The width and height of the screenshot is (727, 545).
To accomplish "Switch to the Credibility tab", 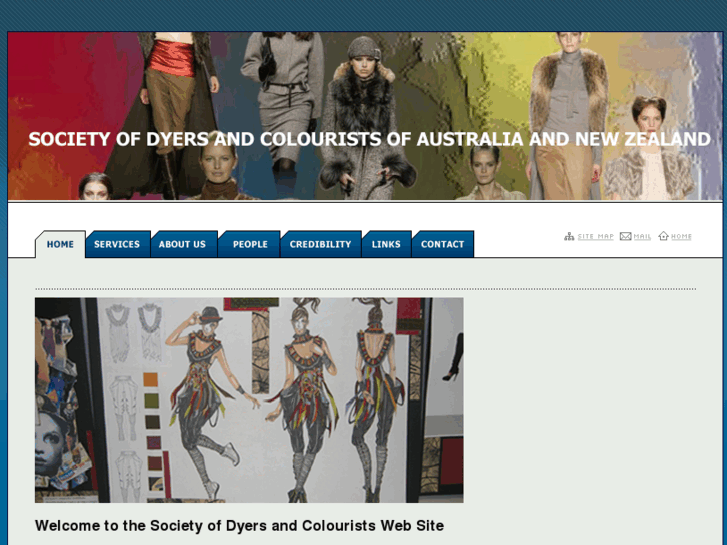I will 321,244.
